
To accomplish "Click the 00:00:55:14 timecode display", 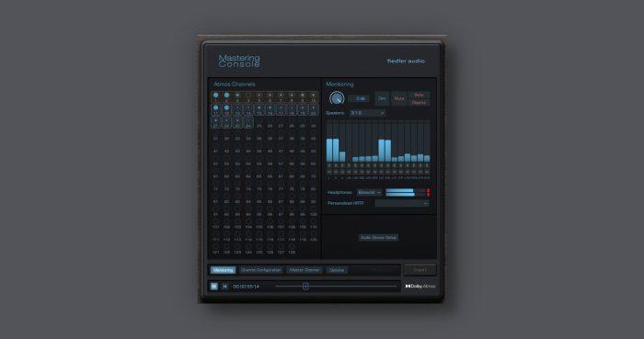I will [246, 287].
